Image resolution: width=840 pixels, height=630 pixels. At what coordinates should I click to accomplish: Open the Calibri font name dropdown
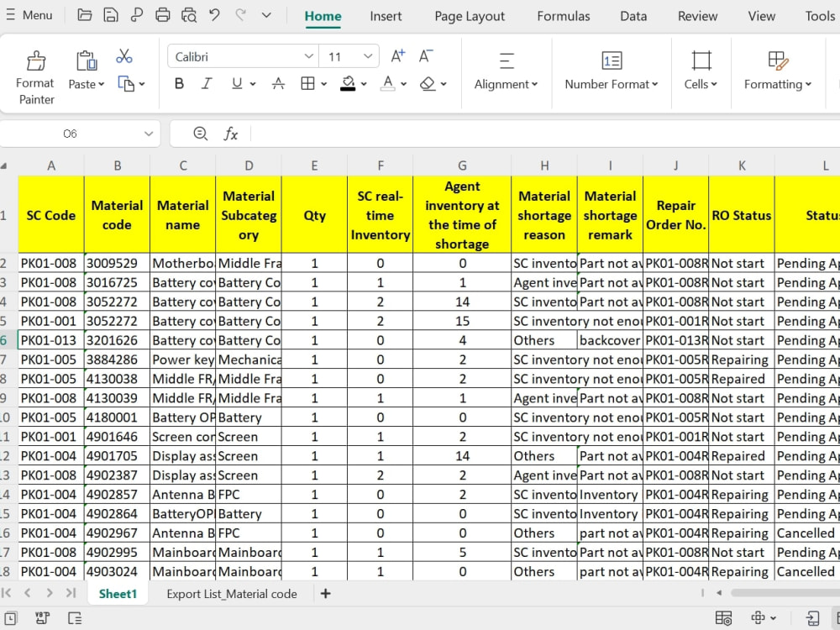point(244,56)
